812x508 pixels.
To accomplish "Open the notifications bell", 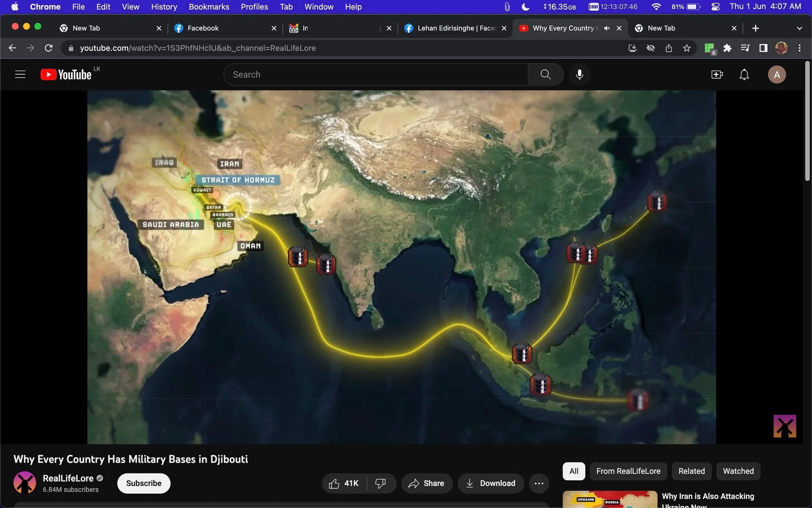I will (744, 75).
